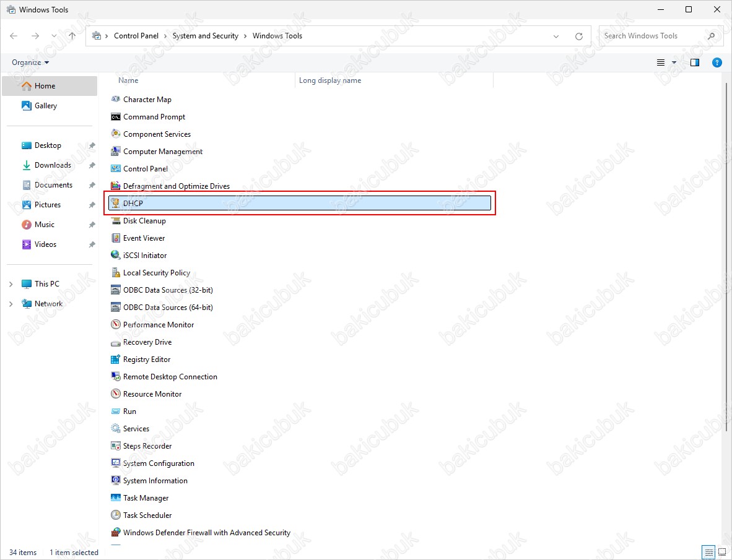Click the search magnifier icon
Screen dimensions: 732x560
[712, 36]
